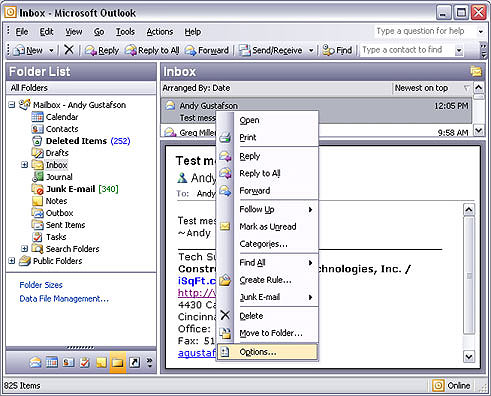Select the Journal folder

pos(52,177)
